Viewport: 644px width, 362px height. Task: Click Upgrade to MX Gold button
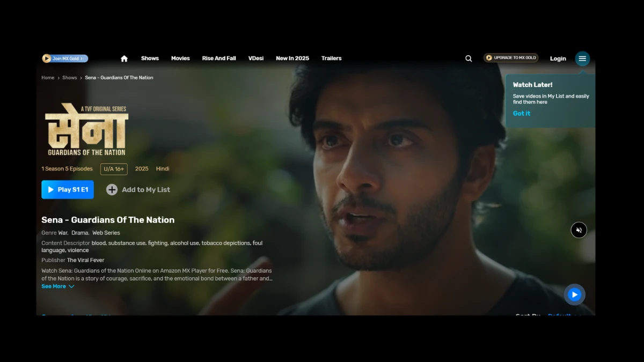[510, 58]
